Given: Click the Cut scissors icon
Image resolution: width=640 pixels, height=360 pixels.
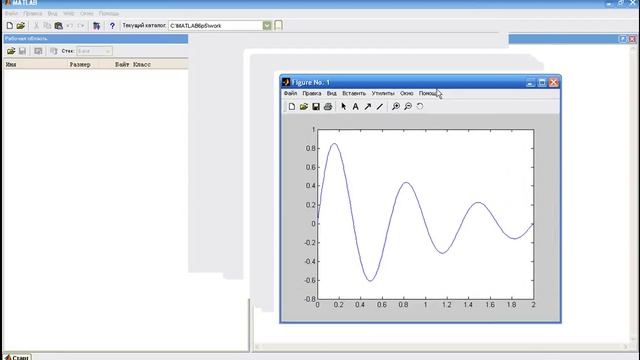Looking at the screenshot, I should (x=36, y=26).
